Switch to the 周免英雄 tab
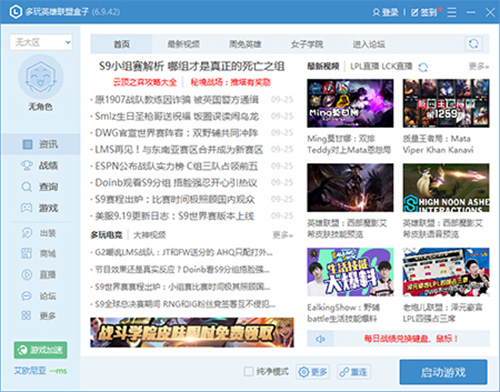 click(245, 44)
